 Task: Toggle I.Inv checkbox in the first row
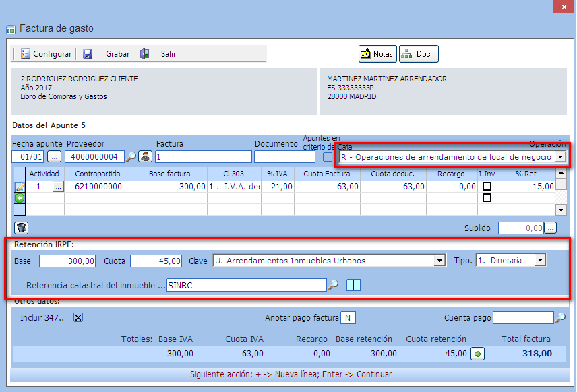pyautogui.click(x=487, y=187)
